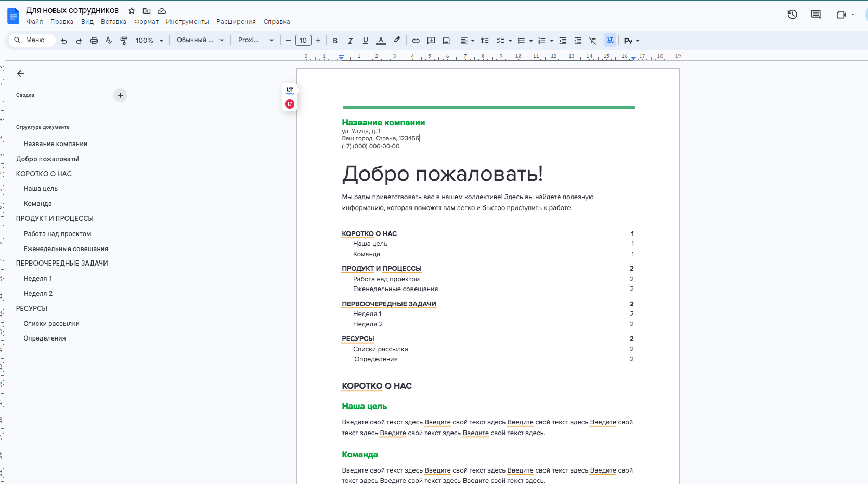Viewport: 868px width, 484px height.
Task: Click the font size field showing 10
Action: pyautogui.click(x=303, y=41)
